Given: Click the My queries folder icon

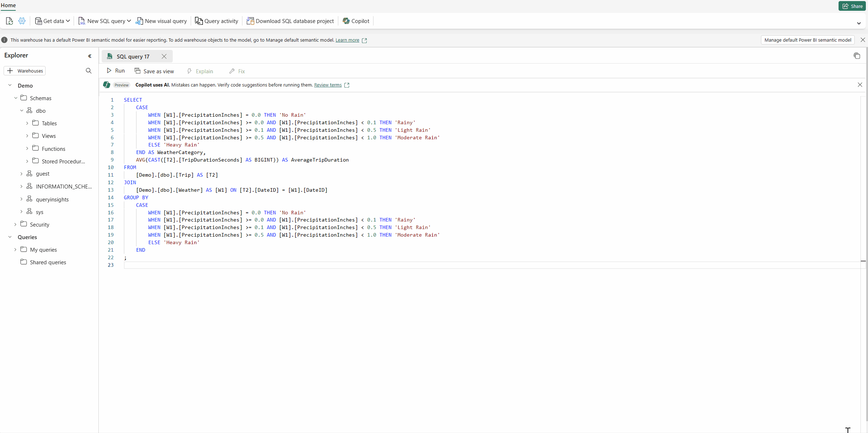Looking at the screenshot, I should click(x=24, y=249).
